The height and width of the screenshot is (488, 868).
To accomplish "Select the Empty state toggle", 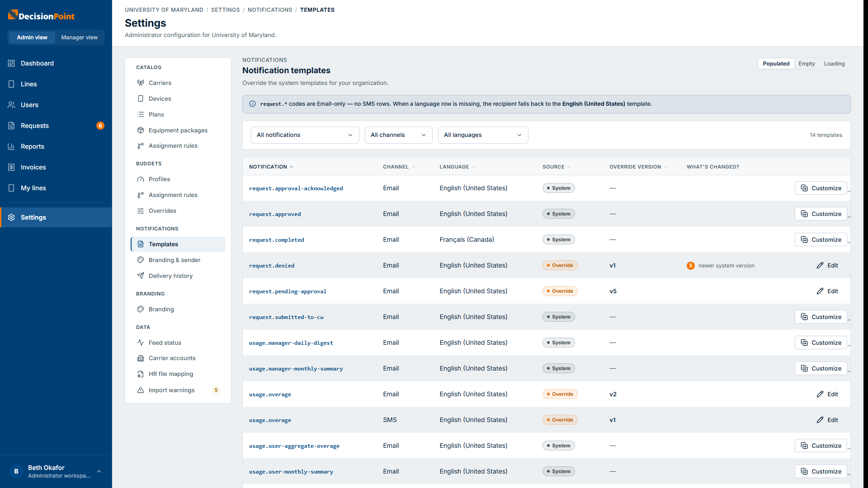I will click(807, 64).
